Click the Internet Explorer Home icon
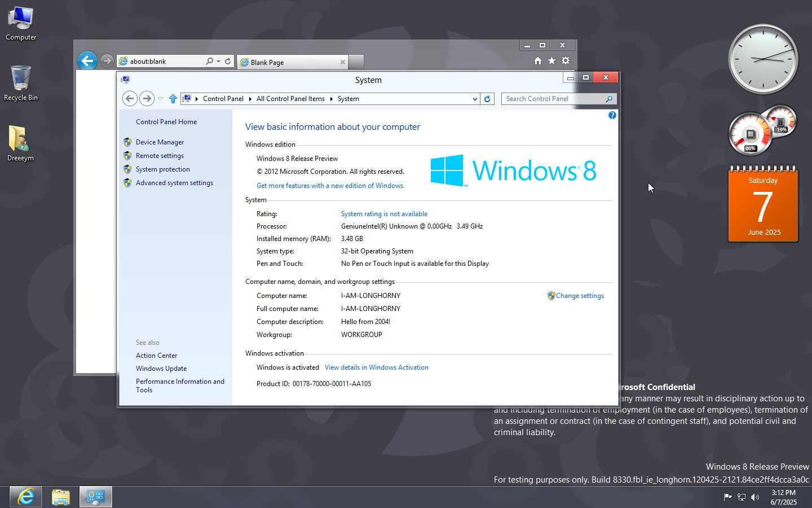Screen dimensions: 812x508 click(x=537, y=61)
